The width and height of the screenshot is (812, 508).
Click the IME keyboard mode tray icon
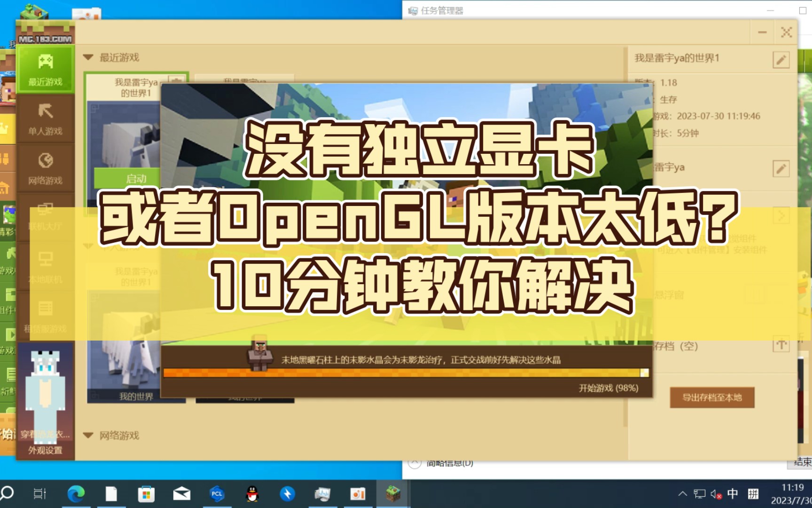pos(753,494)
